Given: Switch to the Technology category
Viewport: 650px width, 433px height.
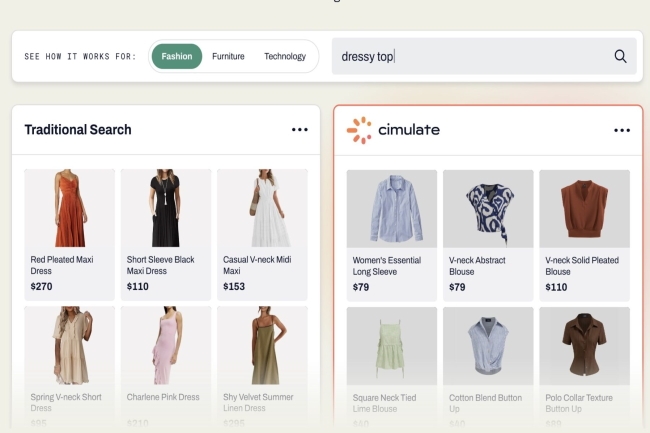Looking at the screenshot, I should tap(285, 56).
